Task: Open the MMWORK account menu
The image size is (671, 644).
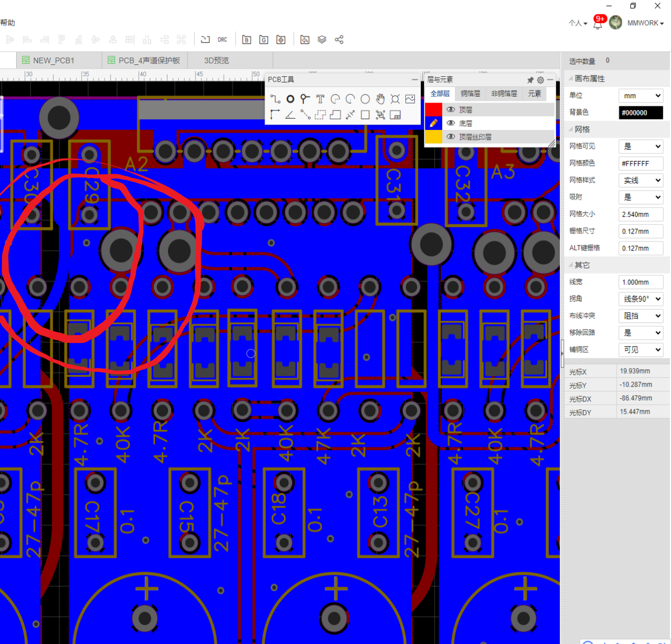Action: coord(645,23)
